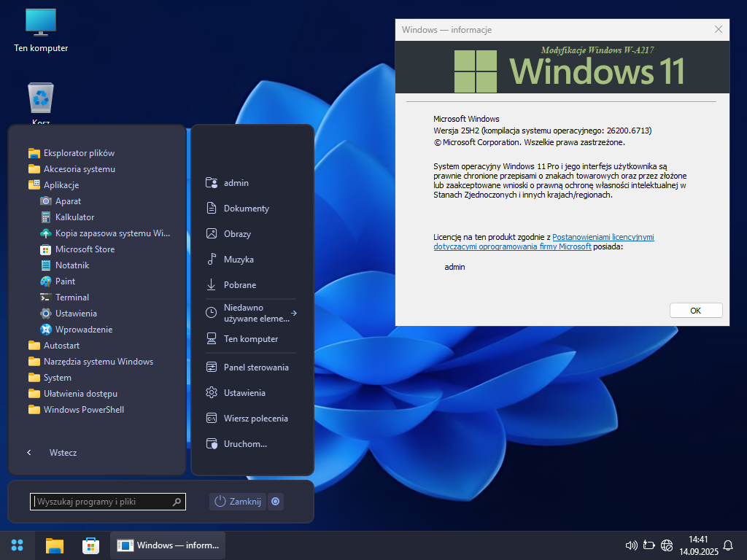747x560 pixels.
Task: Open Panel sterowania from the right menu
Action: [x=255, y=367]
